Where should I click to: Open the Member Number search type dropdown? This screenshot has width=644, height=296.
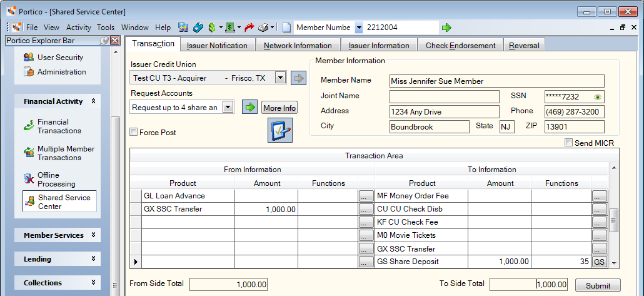[359, 28]
